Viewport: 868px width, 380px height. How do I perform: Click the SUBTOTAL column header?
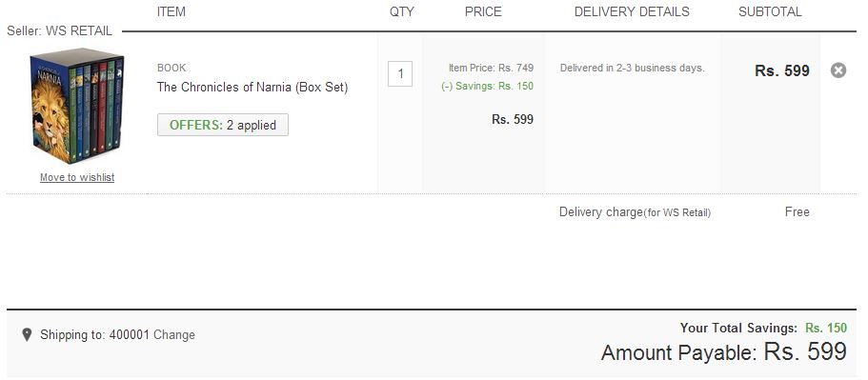(x=770, y=11)
